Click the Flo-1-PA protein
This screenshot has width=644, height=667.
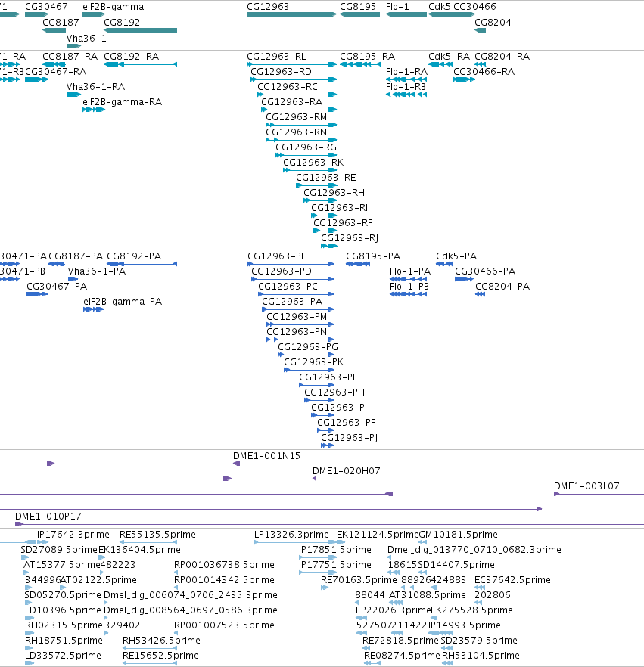(x=408, y=279)
